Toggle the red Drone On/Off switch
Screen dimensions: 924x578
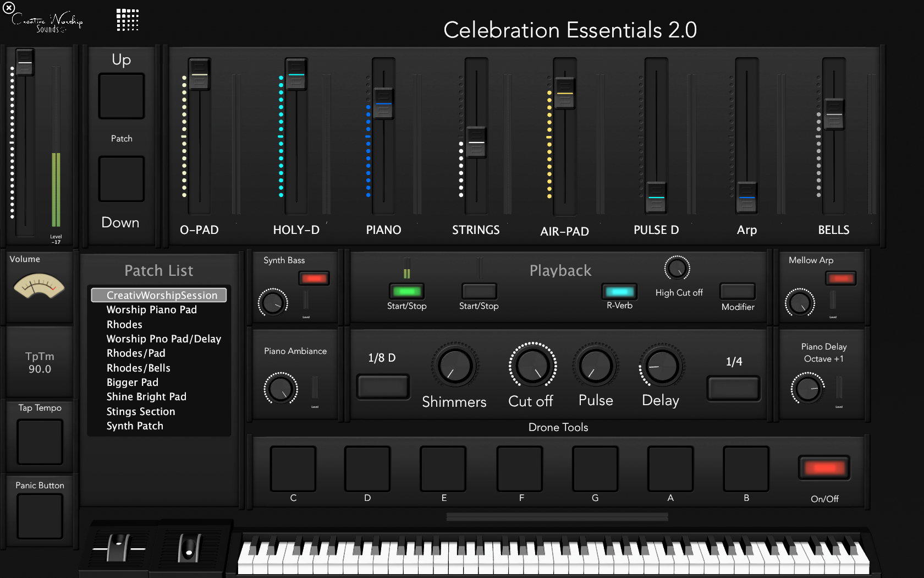coord(824,468)
